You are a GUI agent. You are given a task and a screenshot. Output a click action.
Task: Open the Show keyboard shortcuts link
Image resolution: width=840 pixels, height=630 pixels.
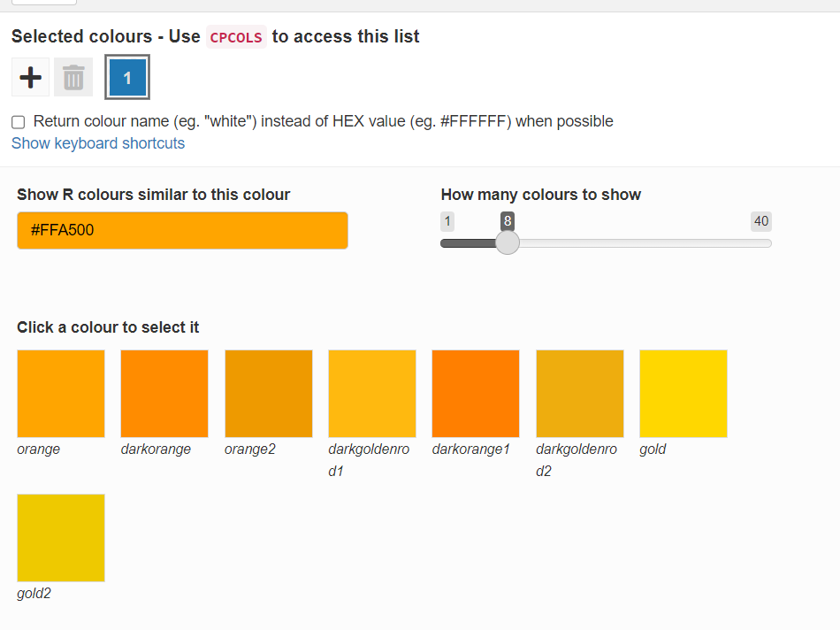click(x=98, y=143)
